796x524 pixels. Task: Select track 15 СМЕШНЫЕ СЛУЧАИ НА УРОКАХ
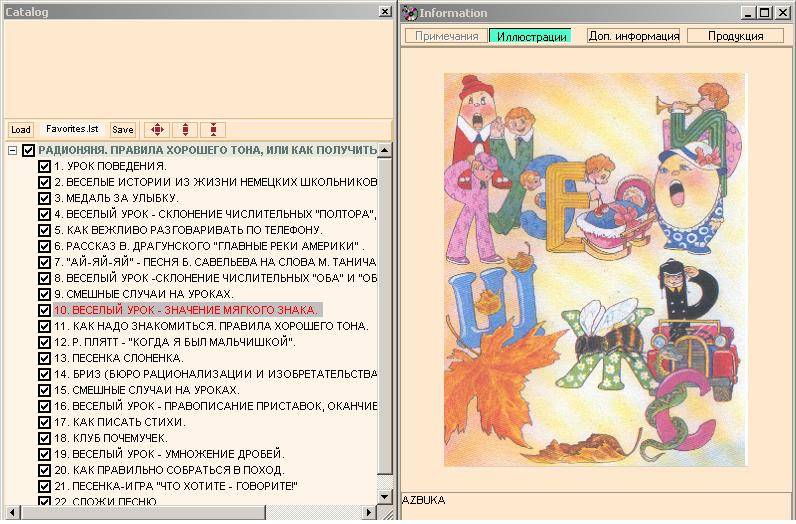pyautogui.click(x=147, y=390)
